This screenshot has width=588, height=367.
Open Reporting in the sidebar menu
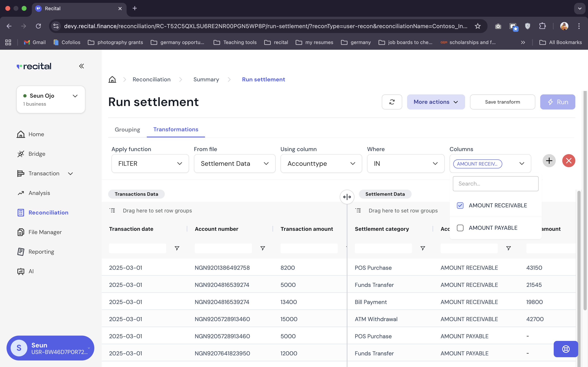[x=41, y=252]
